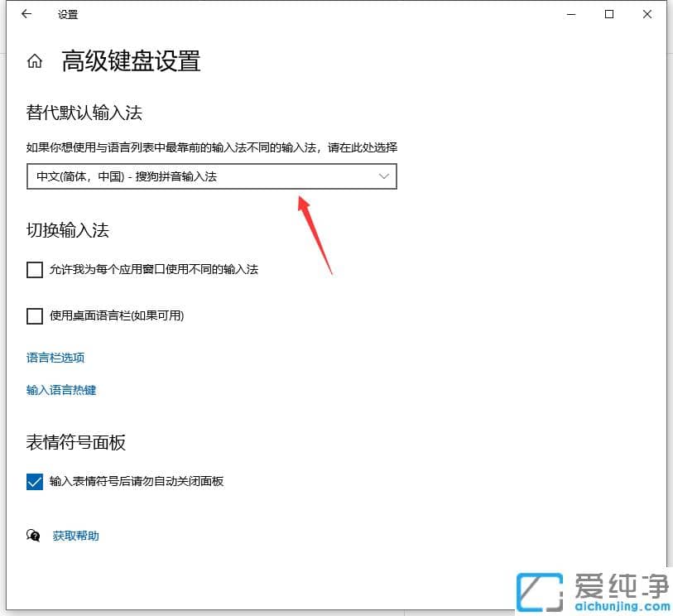This screenshot has width=673, height=616.
Task: Click the 高级键盘设置 page heading
Action: tap(131, 61)
